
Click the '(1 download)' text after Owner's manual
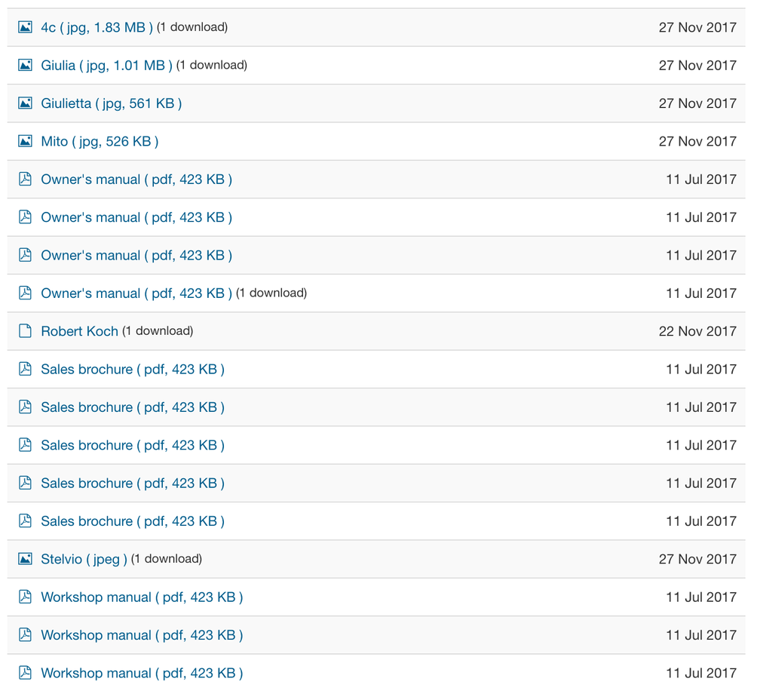pyautogui.click(x=271, y=293)
